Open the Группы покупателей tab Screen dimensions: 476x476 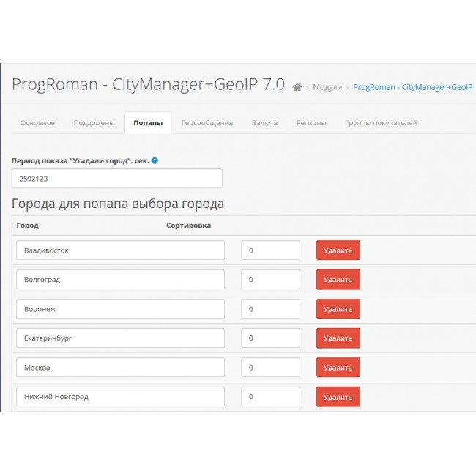click(x=381, y=123)
